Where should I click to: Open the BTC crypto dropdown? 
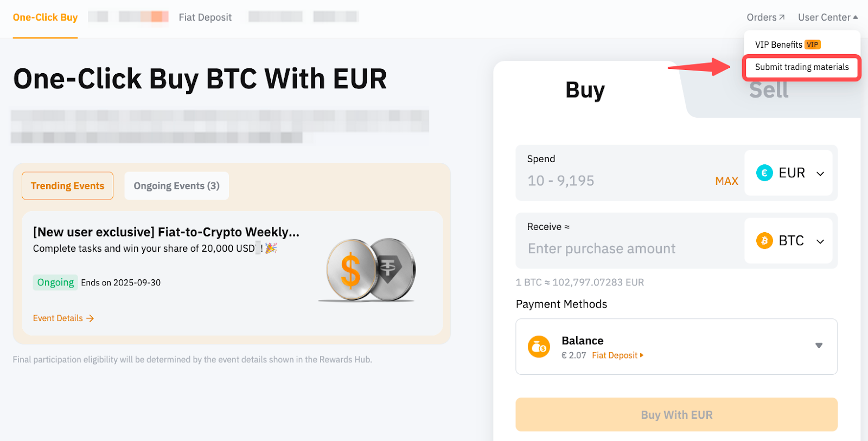pos(820,241)
